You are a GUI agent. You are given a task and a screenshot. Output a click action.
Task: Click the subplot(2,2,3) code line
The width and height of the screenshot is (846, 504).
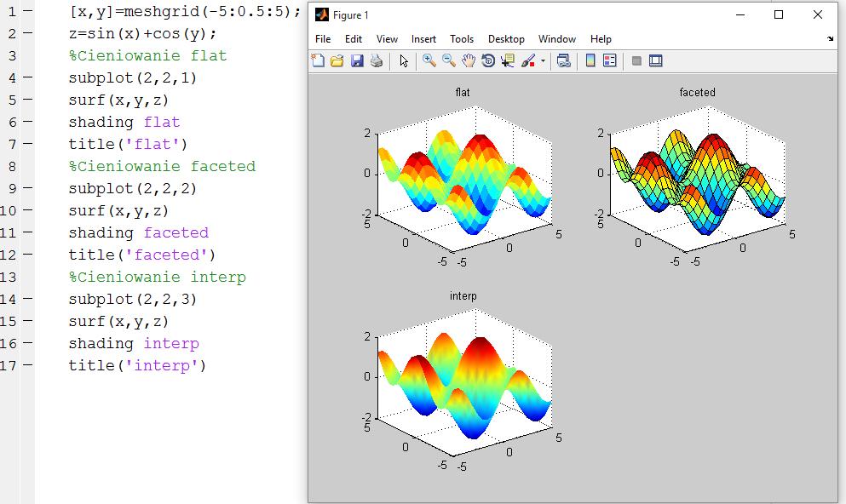pos(133,299)
